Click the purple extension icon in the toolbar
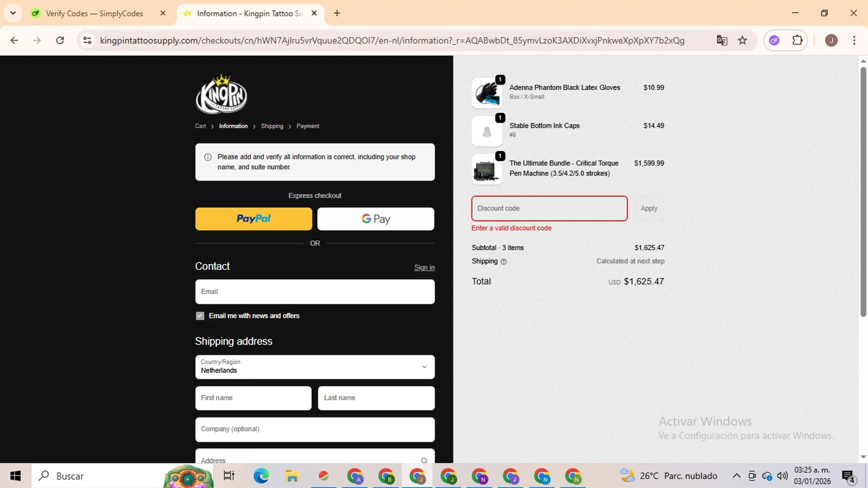The width and height of the screenshot is (868, 488). coord(774,41)
